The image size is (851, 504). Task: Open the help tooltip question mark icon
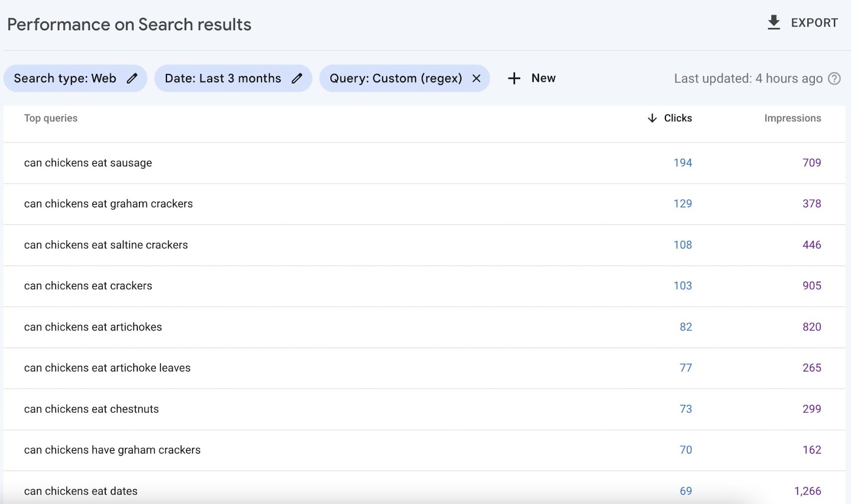(x=834, y=78)
